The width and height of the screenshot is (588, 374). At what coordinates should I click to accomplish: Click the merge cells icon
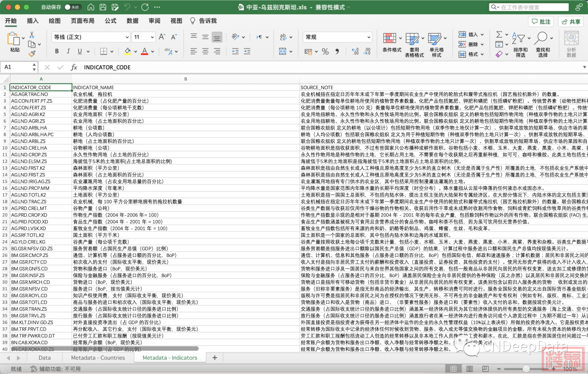click(x=283, y=51)
